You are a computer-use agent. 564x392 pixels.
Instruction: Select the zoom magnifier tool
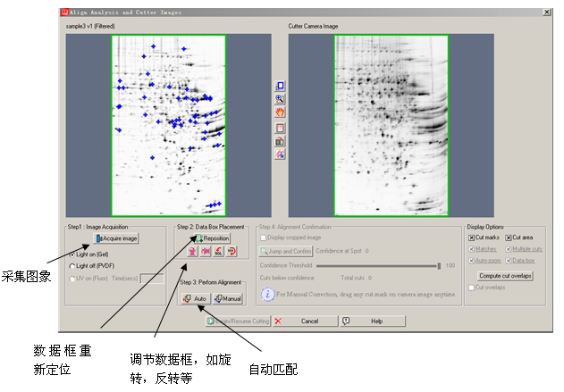point(280,99)
